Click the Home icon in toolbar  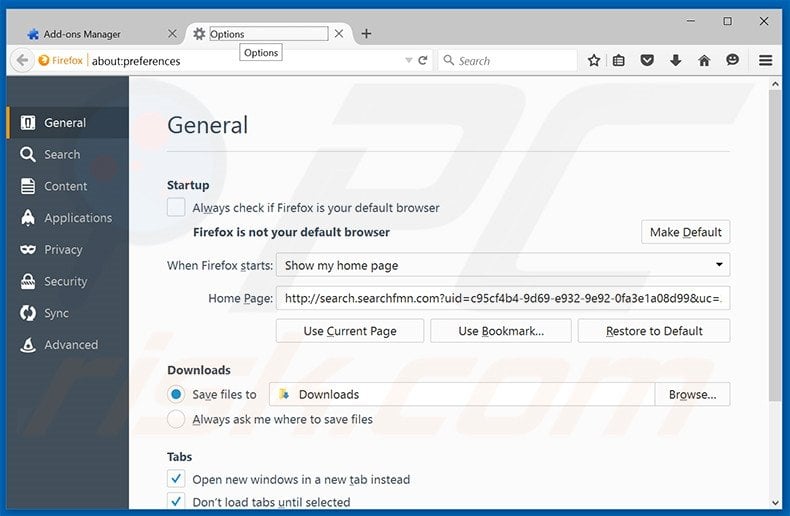coord(704,61)
